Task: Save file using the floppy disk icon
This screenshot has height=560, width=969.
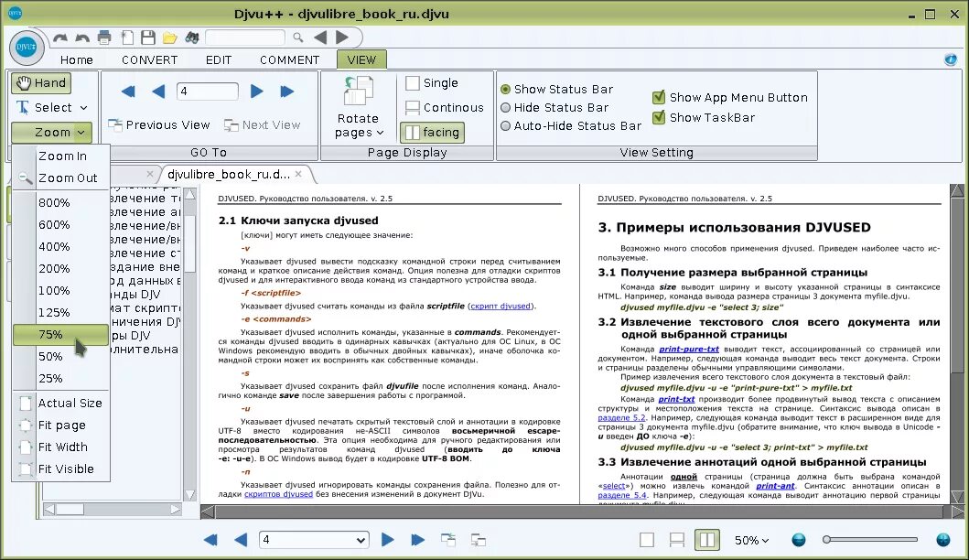Action: click(x=148, y=38)
